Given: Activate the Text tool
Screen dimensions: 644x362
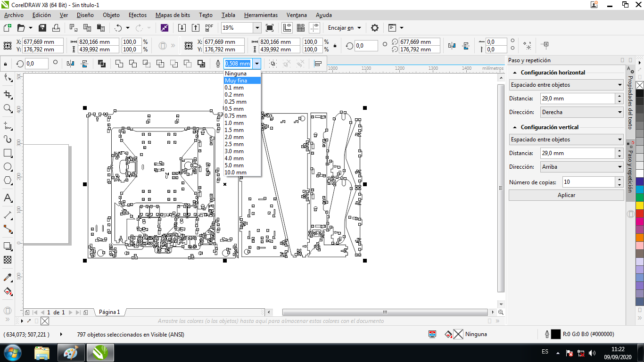Looking at the screenshot, I should pos(8,197).
